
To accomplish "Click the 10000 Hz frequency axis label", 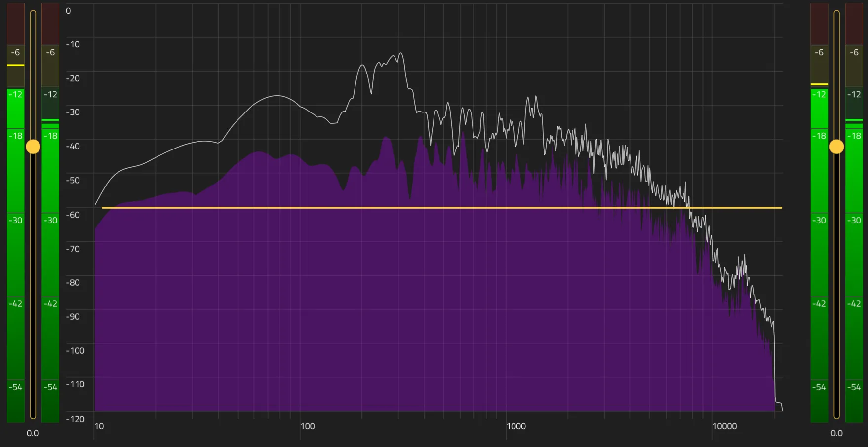I will [x=724, y=426].
